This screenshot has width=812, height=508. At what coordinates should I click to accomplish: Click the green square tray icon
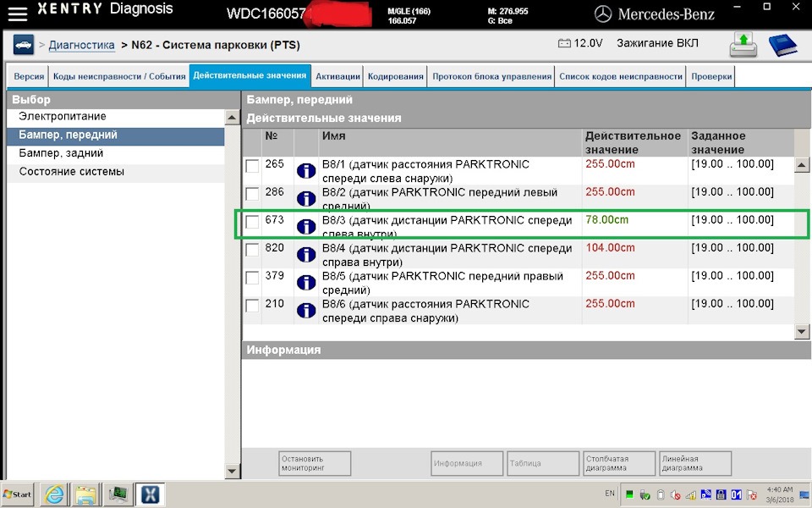tap(629, 494)
